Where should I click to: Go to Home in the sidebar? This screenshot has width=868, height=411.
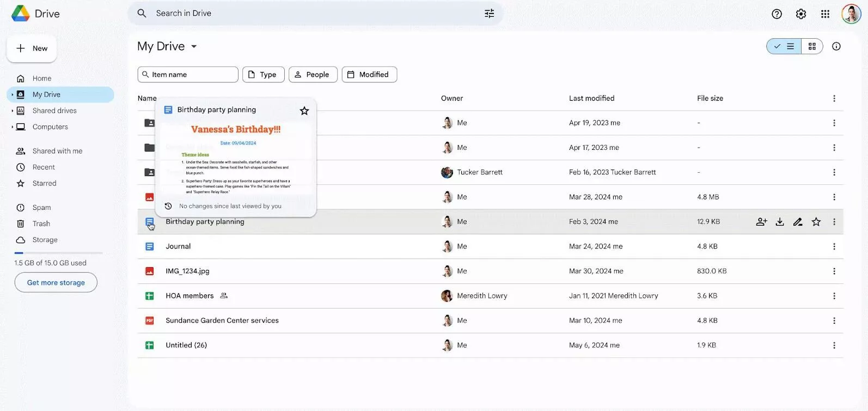[41, 78]
